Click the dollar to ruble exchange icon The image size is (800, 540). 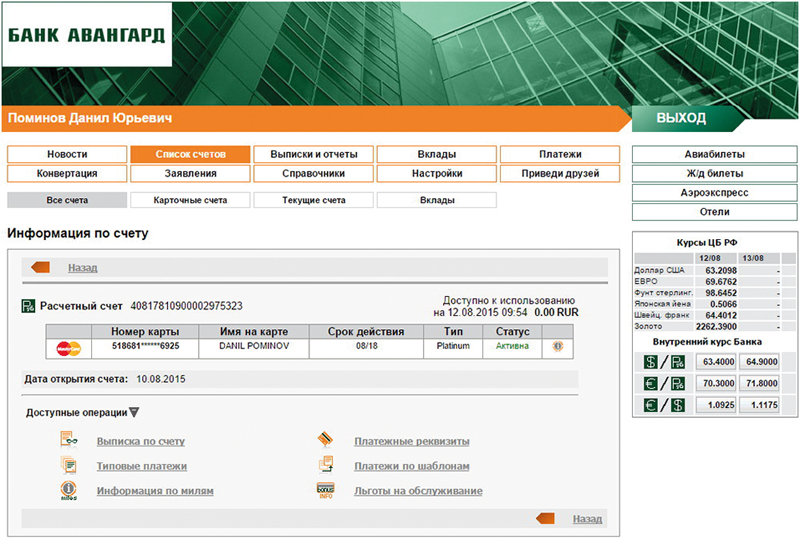(x=664, y=362)
